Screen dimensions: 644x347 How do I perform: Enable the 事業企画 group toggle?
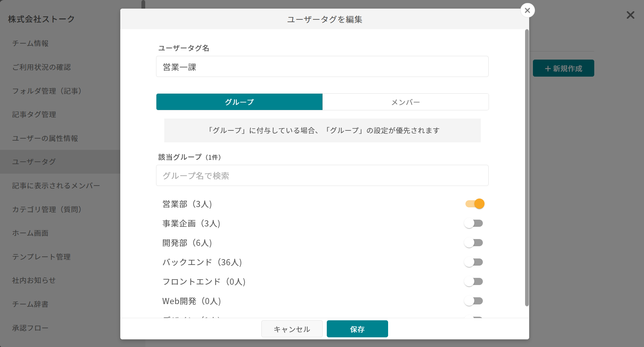coord(475,223)
